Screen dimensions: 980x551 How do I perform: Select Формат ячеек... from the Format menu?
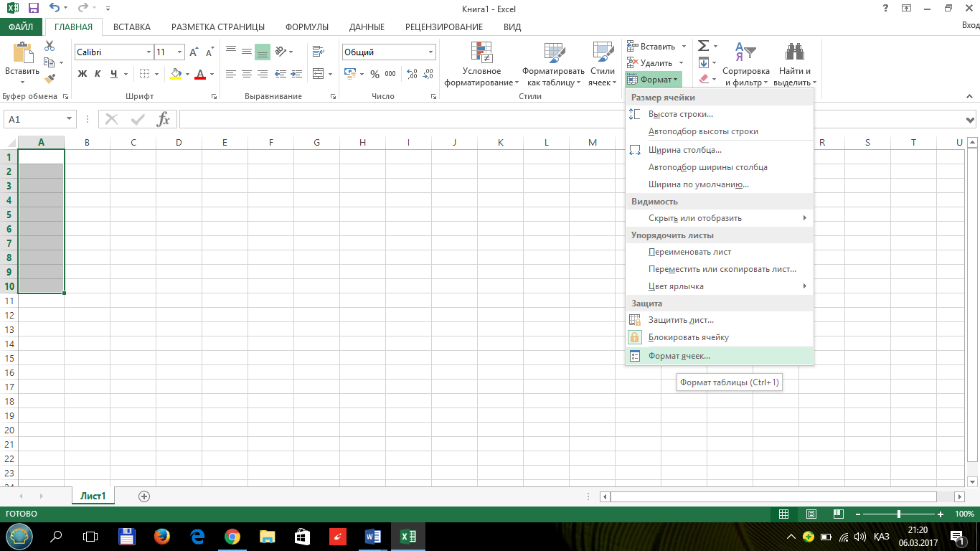679,356
